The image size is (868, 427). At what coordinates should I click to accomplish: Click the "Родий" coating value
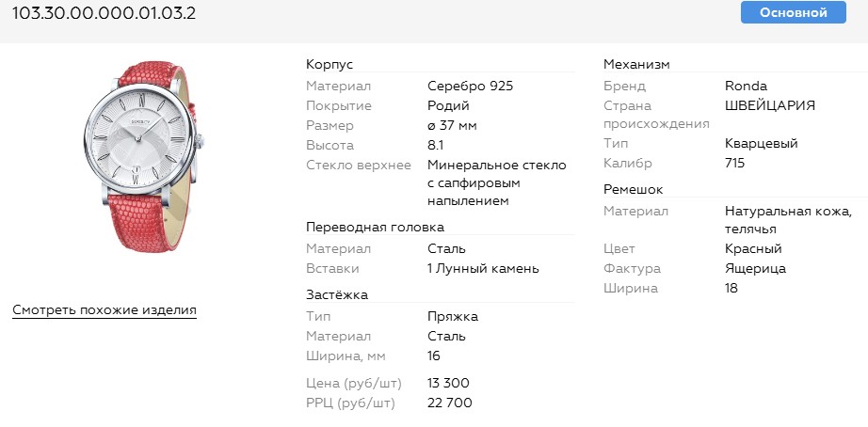(x=448, y=106)
